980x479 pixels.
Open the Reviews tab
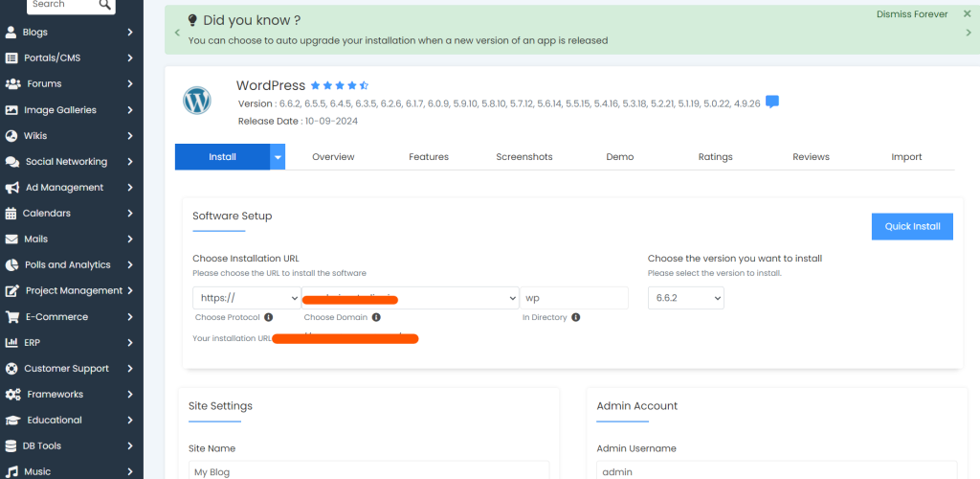coord(811,157)
